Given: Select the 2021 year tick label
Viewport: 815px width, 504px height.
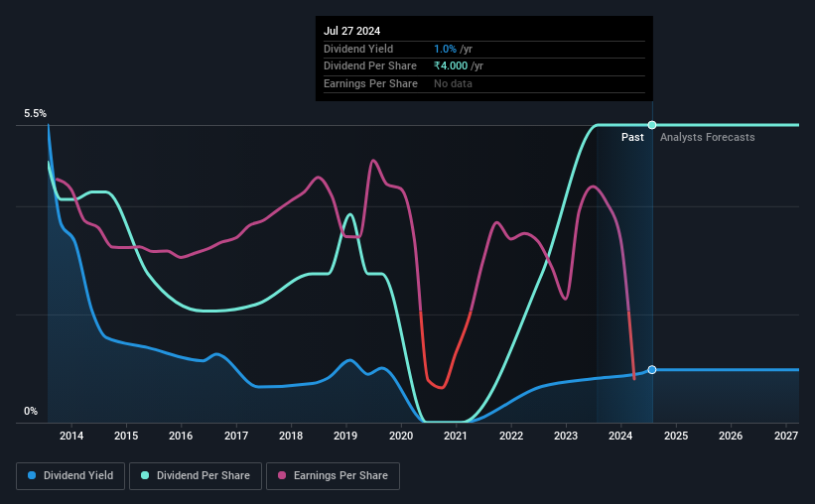Looking at the screenshot, I should pos(456,436).
